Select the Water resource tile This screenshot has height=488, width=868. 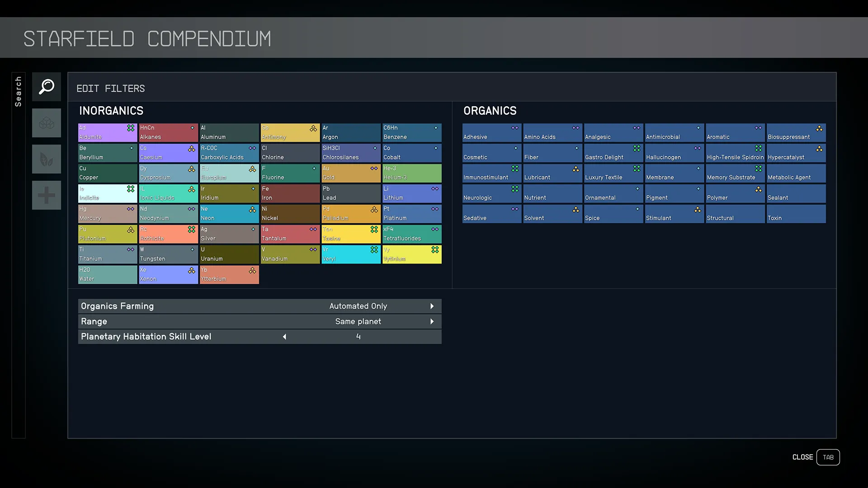[108, 275]
